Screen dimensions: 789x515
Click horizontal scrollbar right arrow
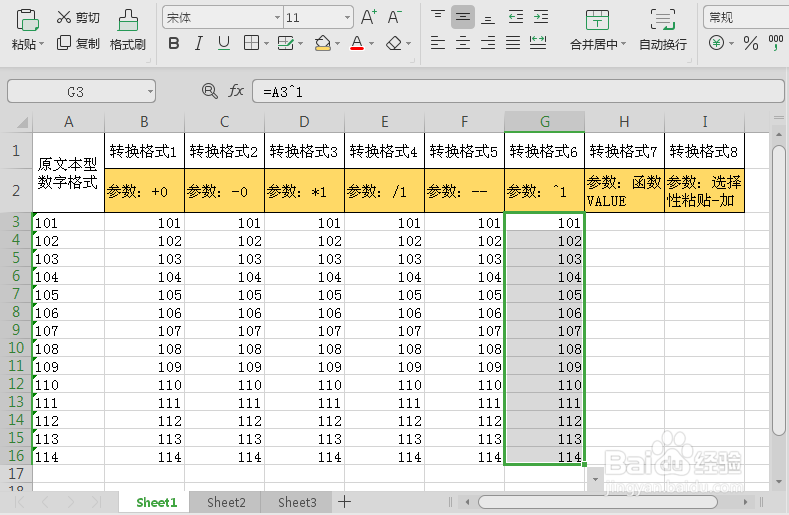point(745,502)
